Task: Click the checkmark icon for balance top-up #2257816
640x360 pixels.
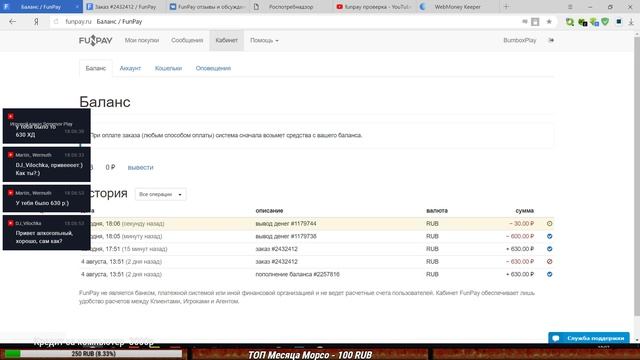Action: (549, 274)
